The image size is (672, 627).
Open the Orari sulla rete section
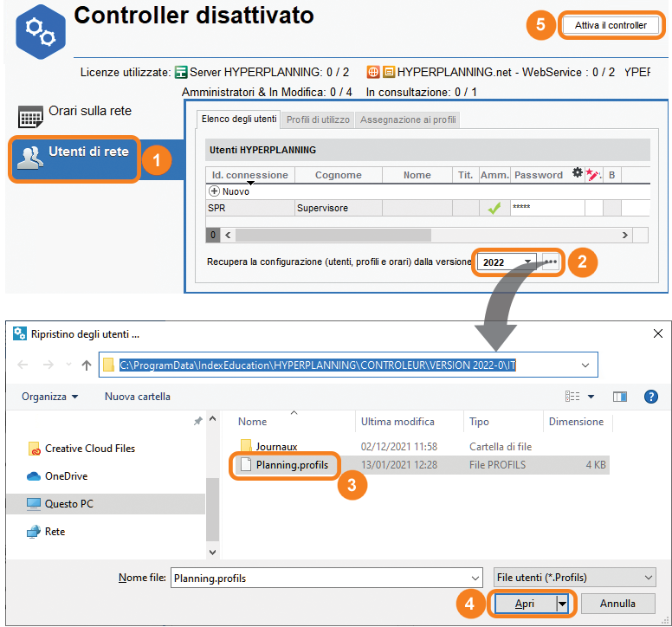coord(74,115)
